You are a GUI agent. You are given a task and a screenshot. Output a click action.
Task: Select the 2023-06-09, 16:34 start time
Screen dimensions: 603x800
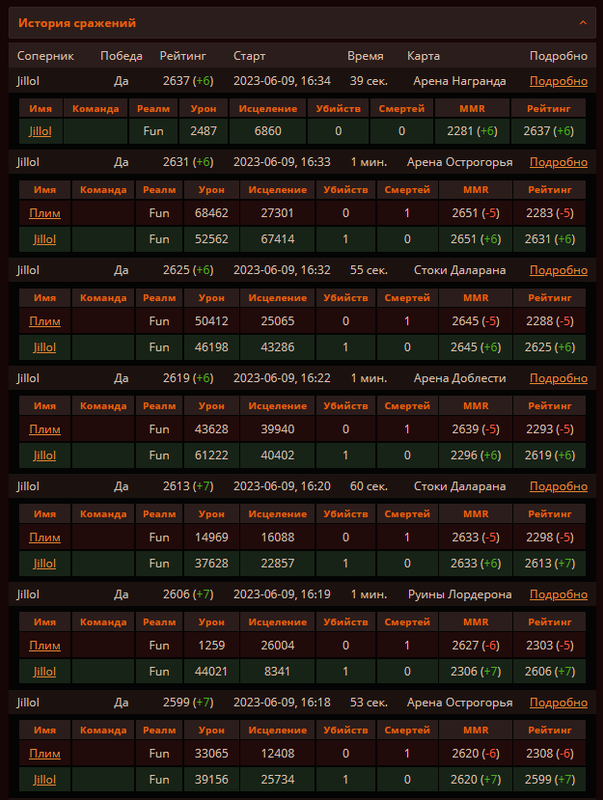point(282,81)
